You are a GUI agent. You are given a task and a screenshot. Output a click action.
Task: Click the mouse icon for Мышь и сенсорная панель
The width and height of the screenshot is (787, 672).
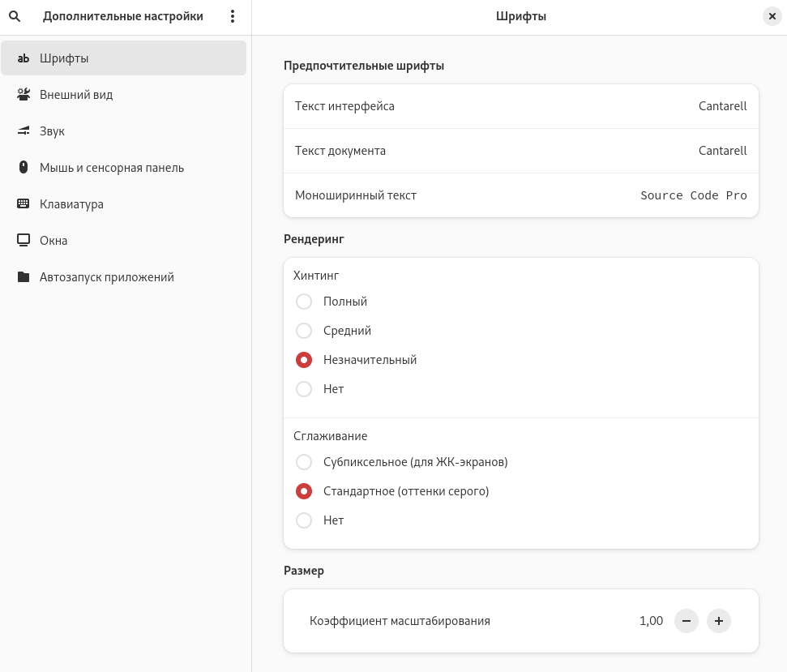(x=24, y=168)
